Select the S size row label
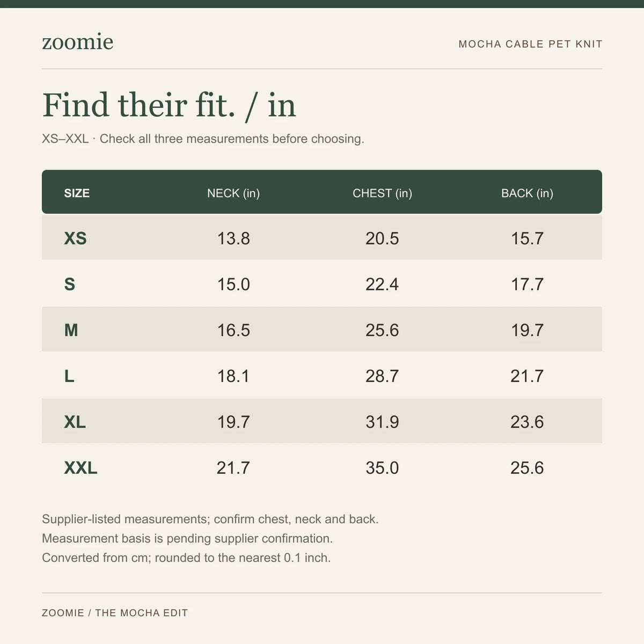644x644 pixels. [x=70, y=284]
